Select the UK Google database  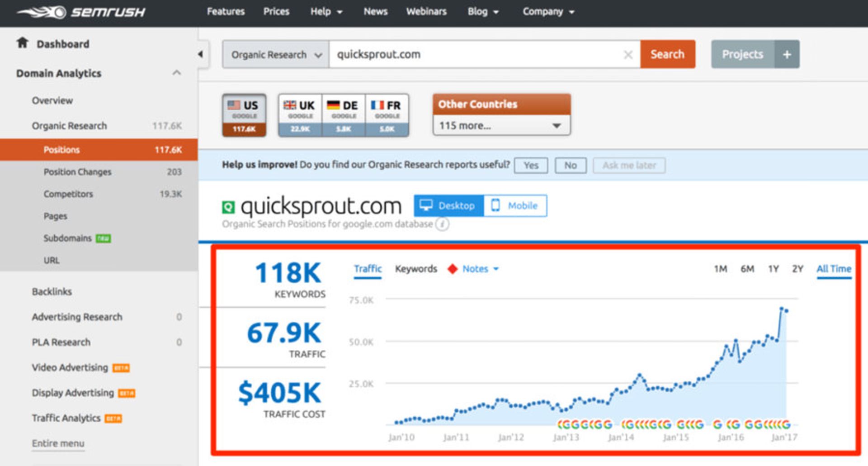[300, 115]
